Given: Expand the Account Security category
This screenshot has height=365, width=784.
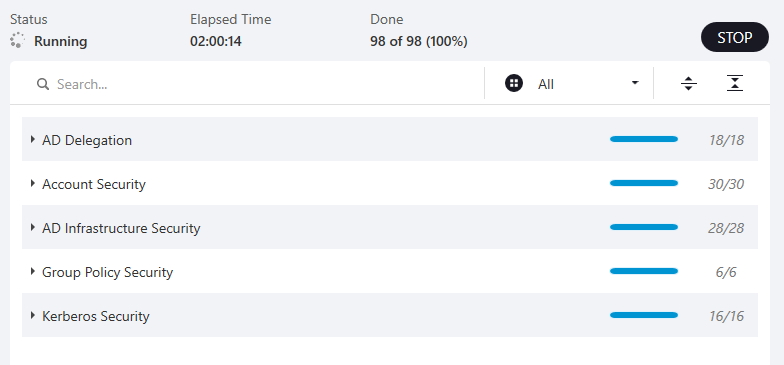Looking at the screenshot, I should point(32,184).
